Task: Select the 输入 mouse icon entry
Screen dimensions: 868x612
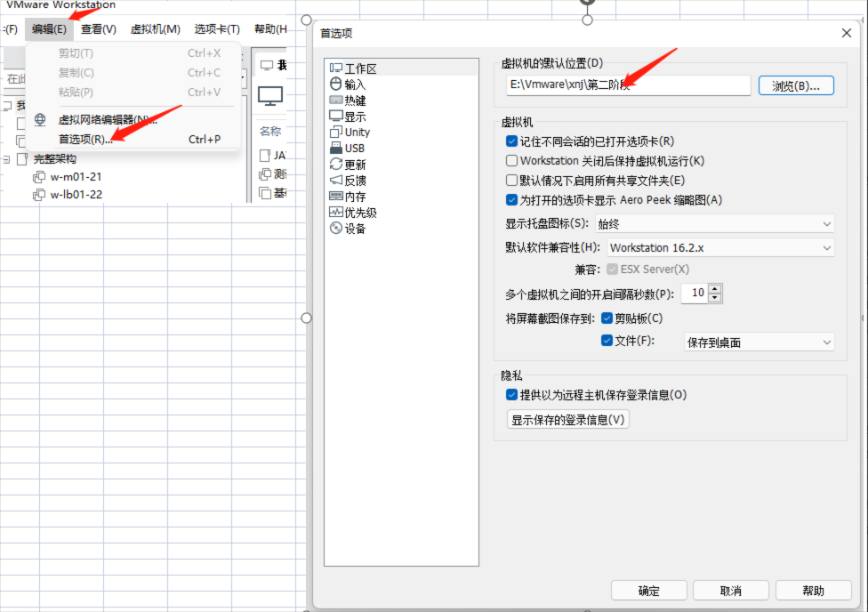Action: tap(335, 85)
